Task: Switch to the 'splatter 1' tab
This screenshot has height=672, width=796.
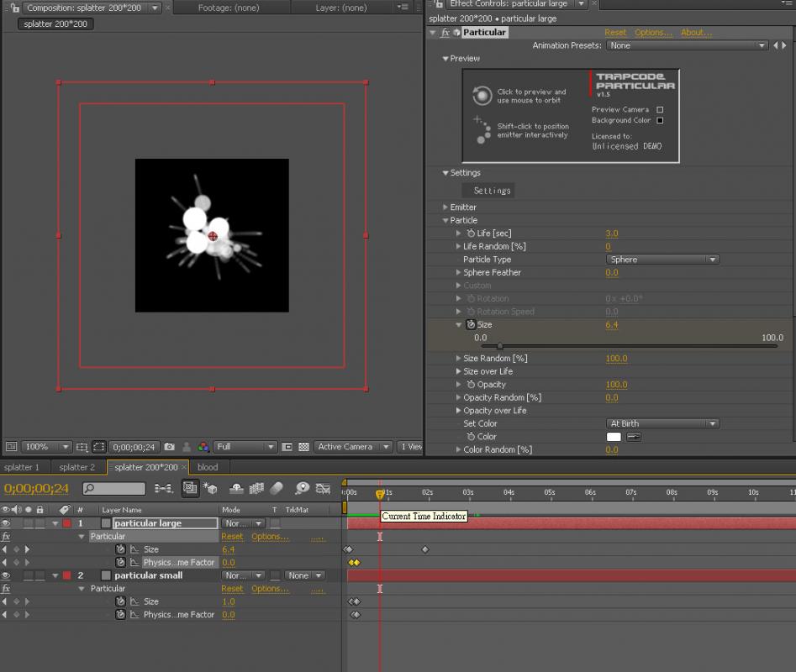Action: (x=22, y=467)
